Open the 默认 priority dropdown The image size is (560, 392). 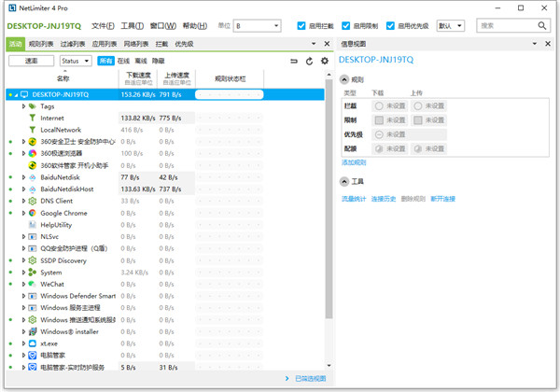pyautogui.click(x=451, y=26)
